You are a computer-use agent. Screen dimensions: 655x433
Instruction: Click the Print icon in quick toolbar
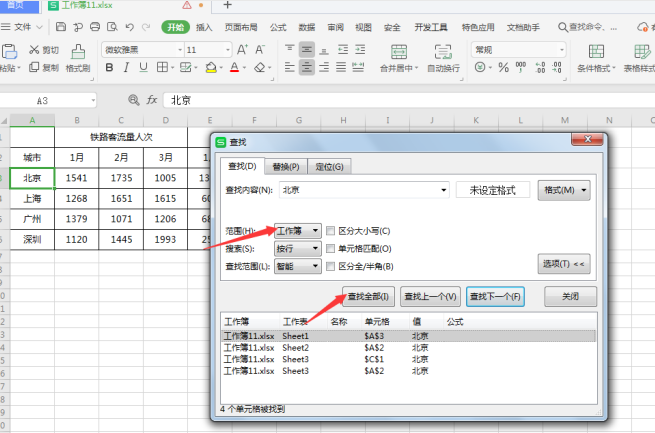(x=95, y=27)
